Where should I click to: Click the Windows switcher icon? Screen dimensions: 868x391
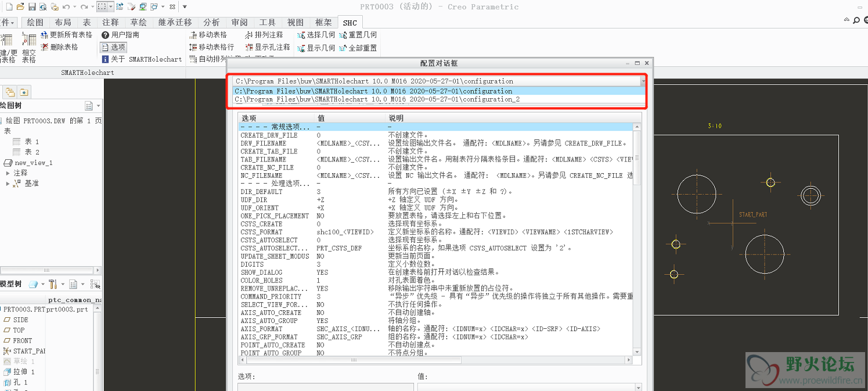pyautogui.click(x=154, y=6)
